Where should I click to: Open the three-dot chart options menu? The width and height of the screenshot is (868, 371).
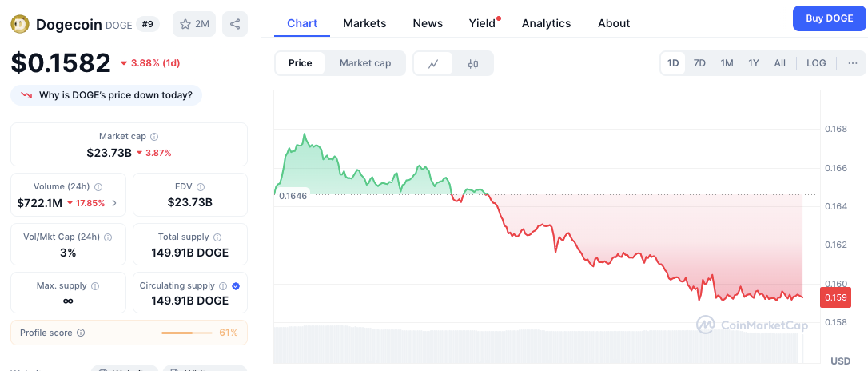853,63
